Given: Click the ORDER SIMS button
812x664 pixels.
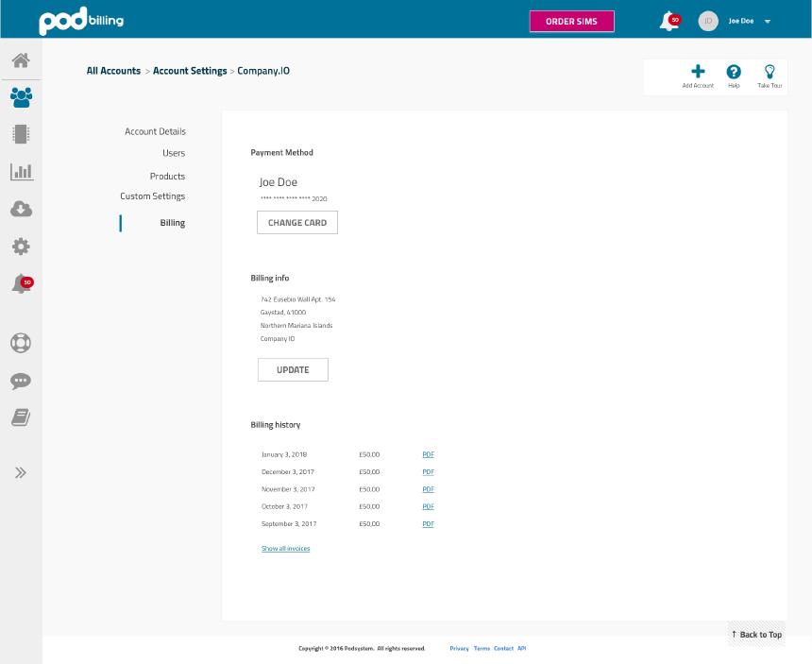Looking at the screenshot, I should pos(571,20).
